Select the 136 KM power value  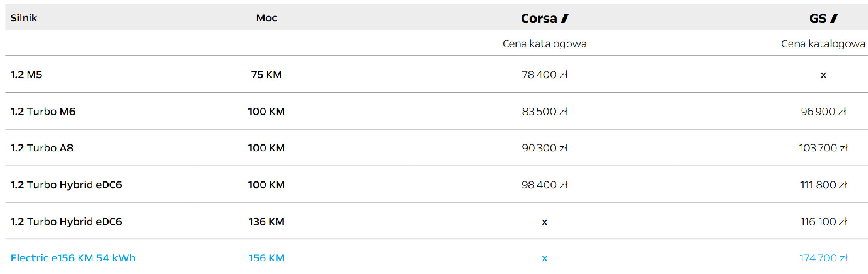click(266, 222)
